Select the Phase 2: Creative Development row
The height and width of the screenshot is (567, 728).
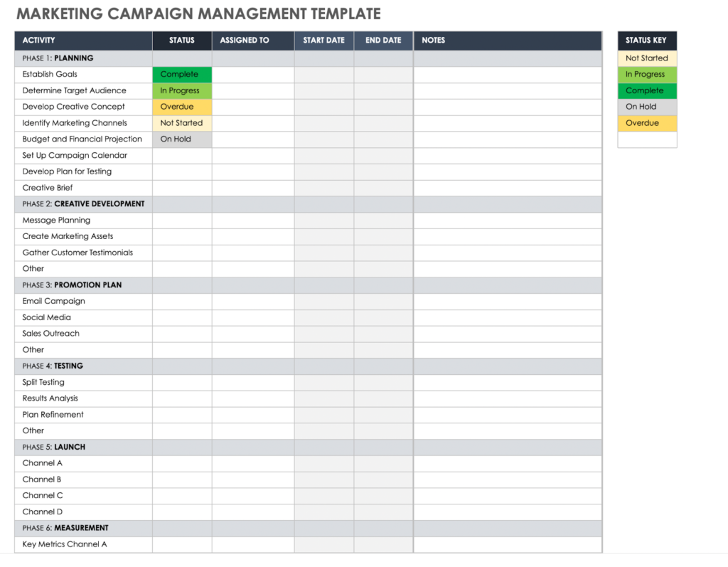[x=309, y=204]
